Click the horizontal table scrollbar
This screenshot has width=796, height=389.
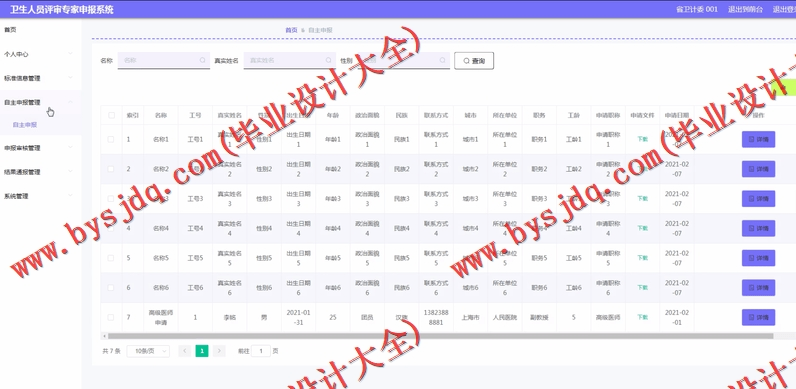[440, 336]
